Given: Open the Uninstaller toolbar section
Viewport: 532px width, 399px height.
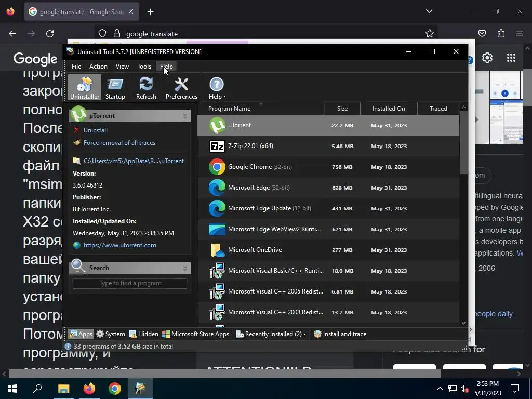Looking at the screenshot, I should [x=85, y=87].
